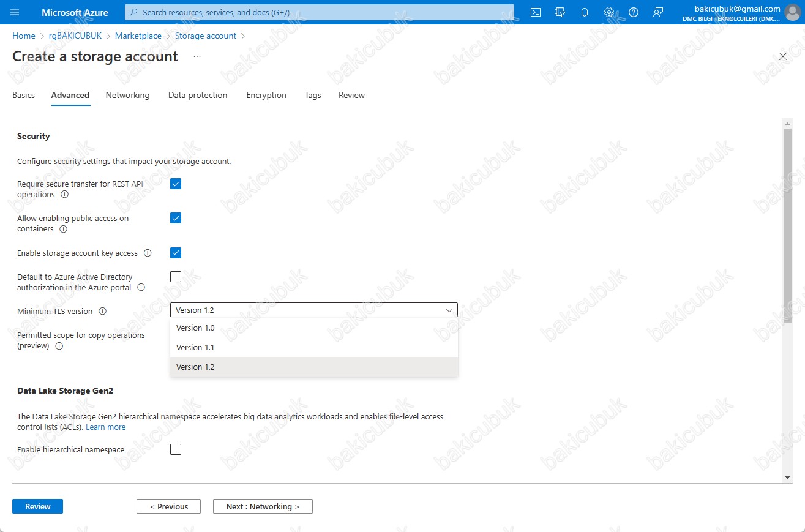Open Marketplace breadcrumb

point(138,36)
